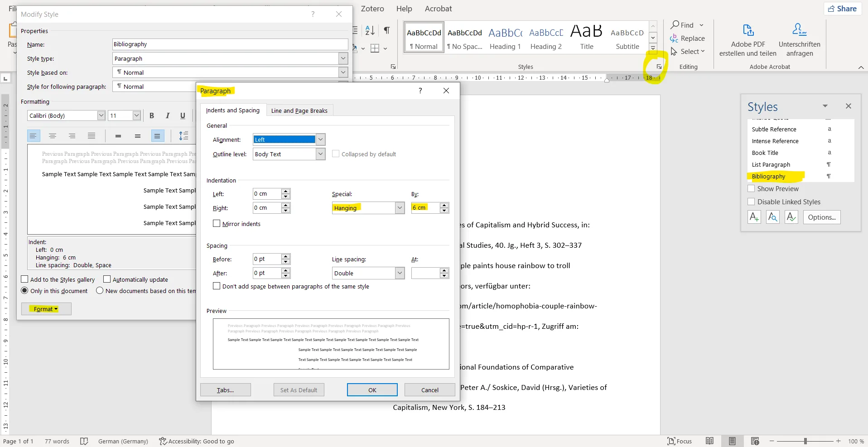Enable the Mirror indents checkbox
The height and width of the screenshot is (447, 868).
pyautogui.click(x=217, y=224)
